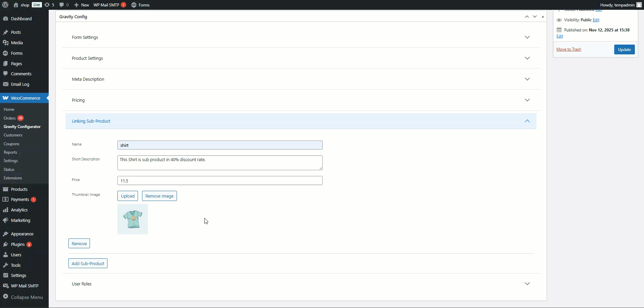Move Gravity Config panel down
Viewport: 644px width, 308px height.
click(535, 17)
